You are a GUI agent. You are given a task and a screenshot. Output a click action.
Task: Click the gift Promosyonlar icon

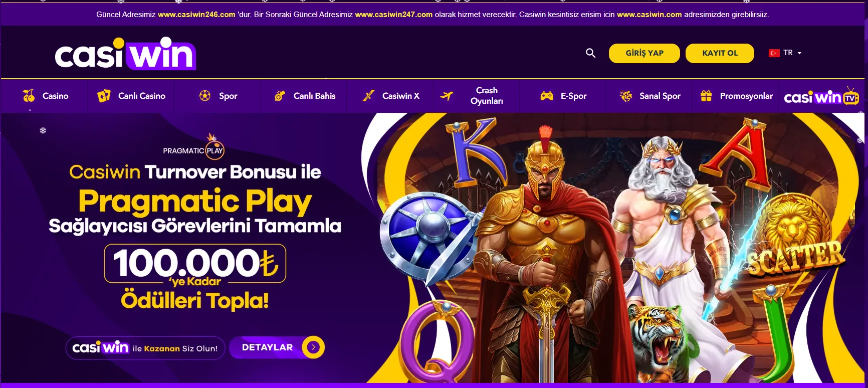point(706,96)
